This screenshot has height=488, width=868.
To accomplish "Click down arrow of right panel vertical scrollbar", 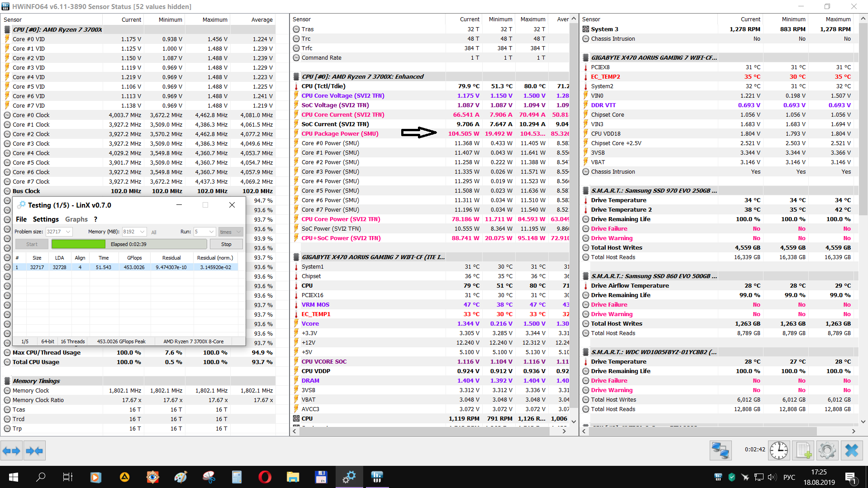I will coord(863,422).
